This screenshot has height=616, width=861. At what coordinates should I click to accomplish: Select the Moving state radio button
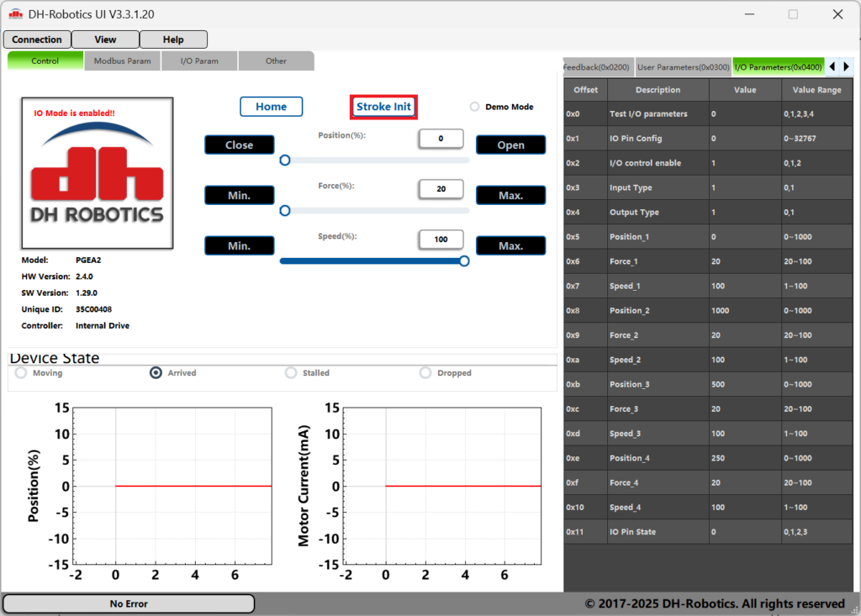[x=21, y=373]
